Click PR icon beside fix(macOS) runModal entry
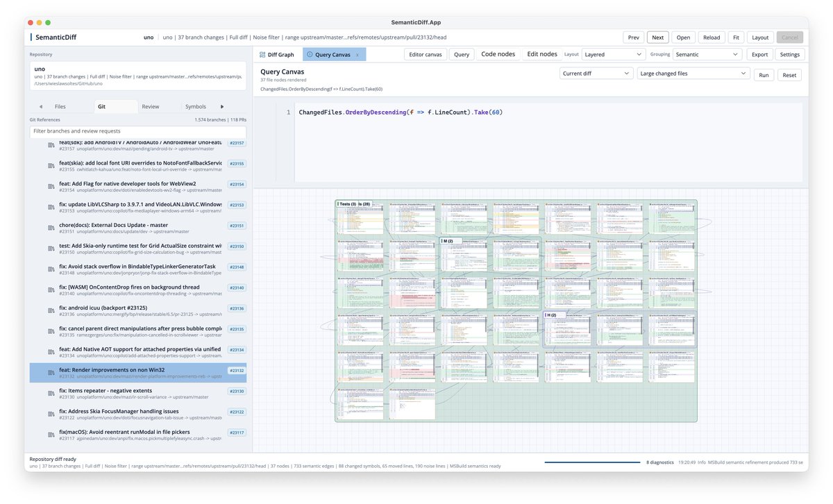The width and height of the screenshot is (833, 504). (x=51, y=435)
